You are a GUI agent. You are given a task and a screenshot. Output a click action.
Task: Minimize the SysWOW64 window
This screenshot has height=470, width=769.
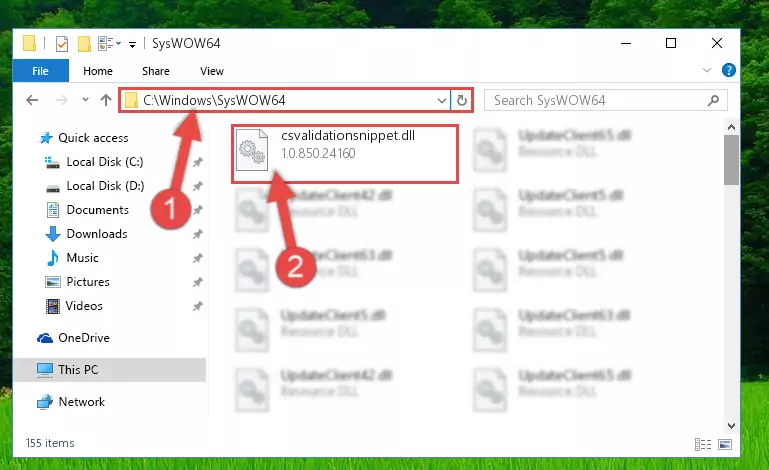coord(626,44)
